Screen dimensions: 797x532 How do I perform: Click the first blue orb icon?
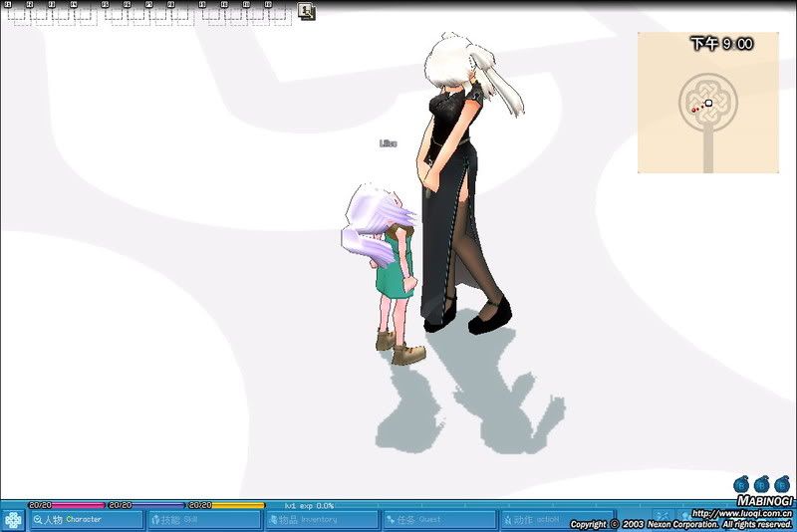click(x=743, y=484)
